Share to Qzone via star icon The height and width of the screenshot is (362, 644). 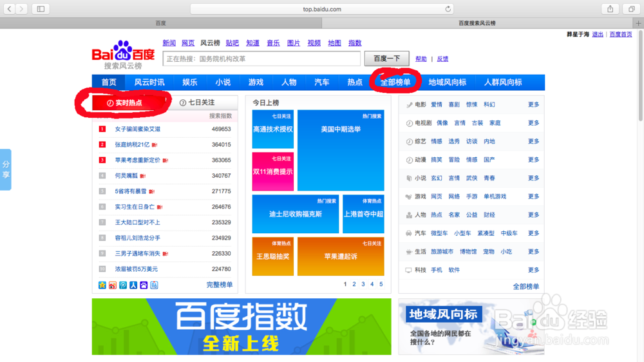click(x=102, y=285)
